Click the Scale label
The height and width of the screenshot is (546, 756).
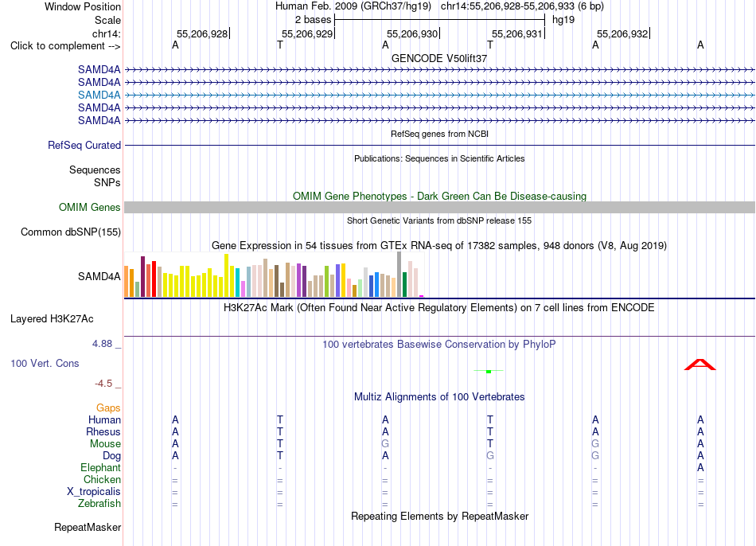(107, 20)
